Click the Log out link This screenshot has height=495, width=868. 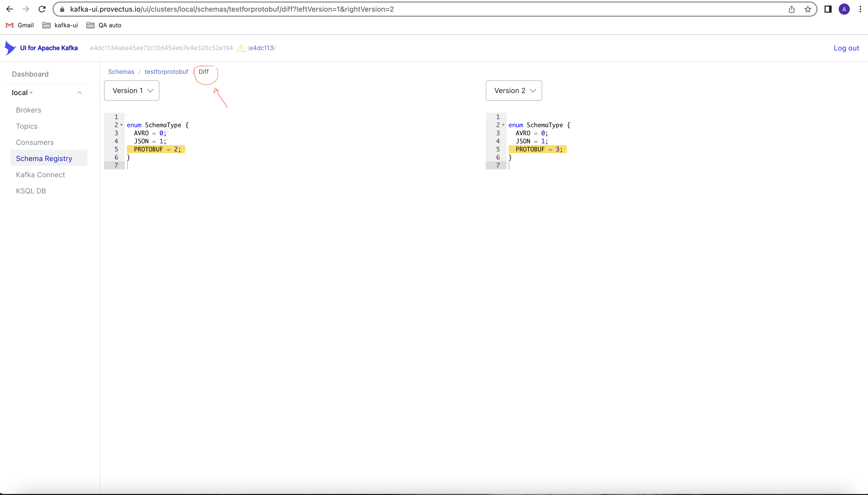[846, 48]
